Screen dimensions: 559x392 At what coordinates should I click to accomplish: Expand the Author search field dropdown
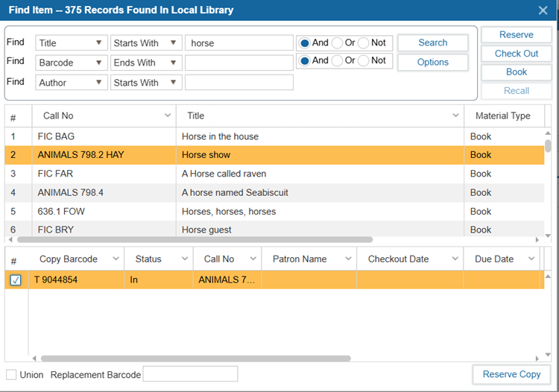point(99,83)
